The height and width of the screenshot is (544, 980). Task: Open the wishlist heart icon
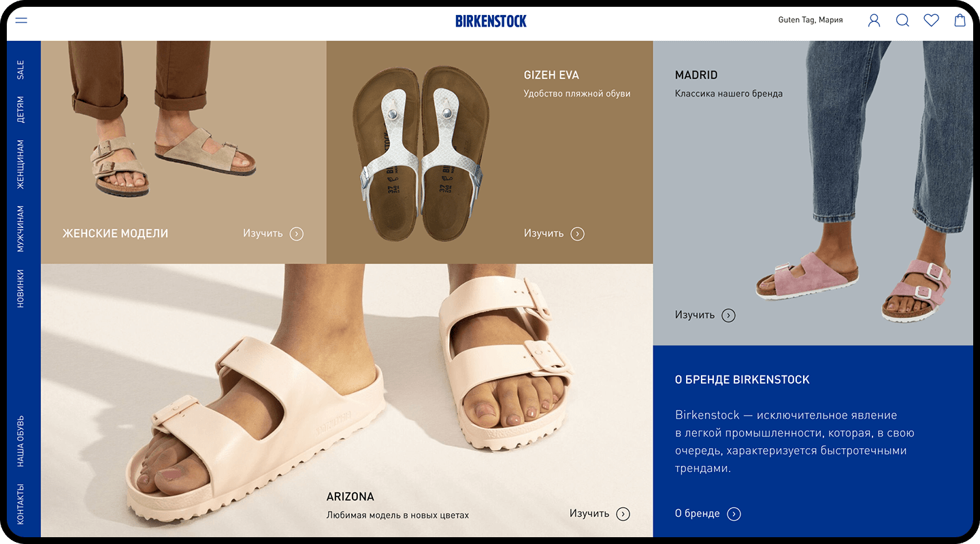point(931,20)
